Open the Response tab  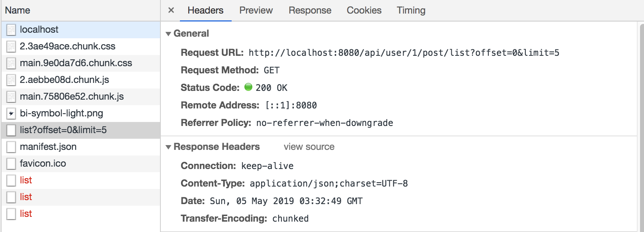click(310, 10)
